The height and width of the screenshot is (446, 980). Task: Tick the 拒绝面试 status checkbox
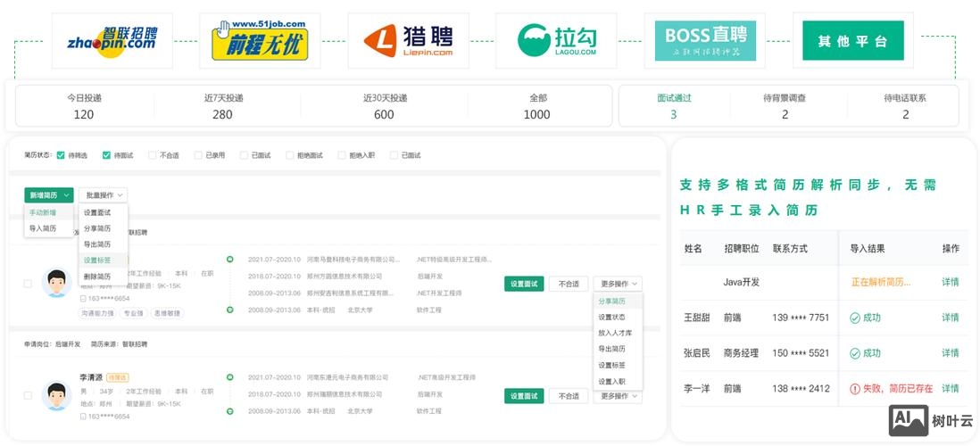pos(289,155)
